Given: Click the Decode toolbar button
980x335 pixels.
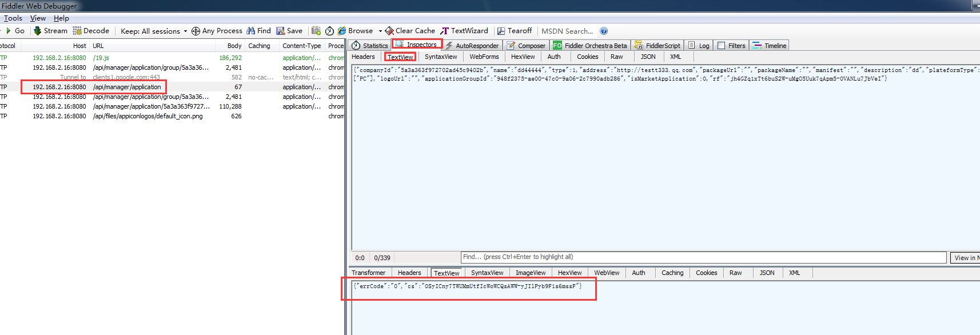Looking at the screenshot, I should tap(91, 31).
